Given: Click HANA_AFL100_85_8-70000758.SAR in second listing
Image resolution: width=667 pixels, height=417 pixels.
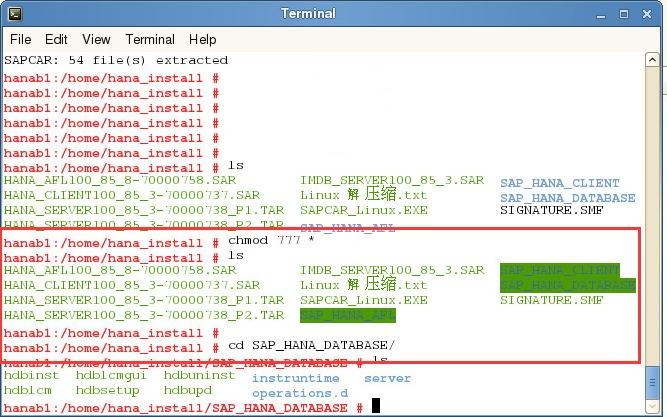Looking at the screenshot, I should pos(120,270).
